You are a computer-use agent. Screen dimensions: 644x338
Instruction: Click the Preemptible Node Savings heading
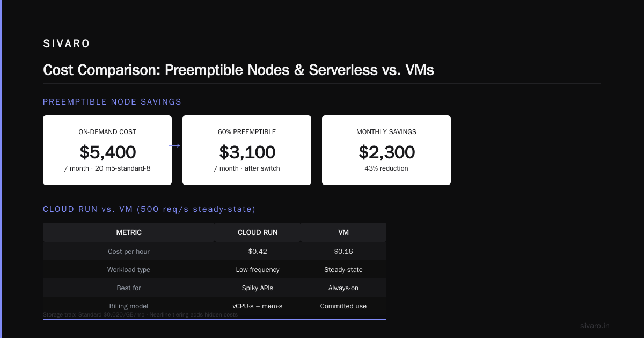[x=112, y=102]
